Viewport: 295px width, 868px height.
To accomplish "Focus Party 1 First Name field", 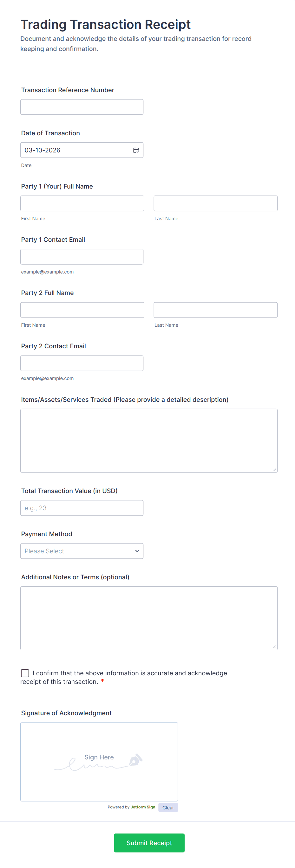I will pyautogui.click(x=82, y=203).
